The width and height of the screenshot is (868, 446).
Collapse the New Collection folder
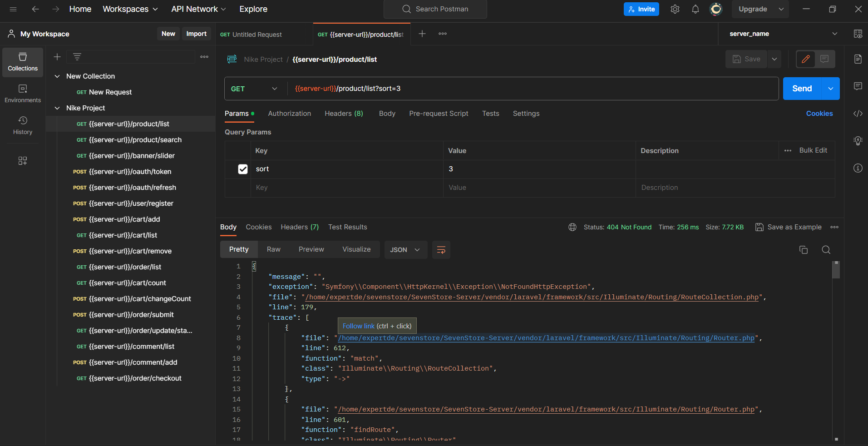click(x=57, y=76)
